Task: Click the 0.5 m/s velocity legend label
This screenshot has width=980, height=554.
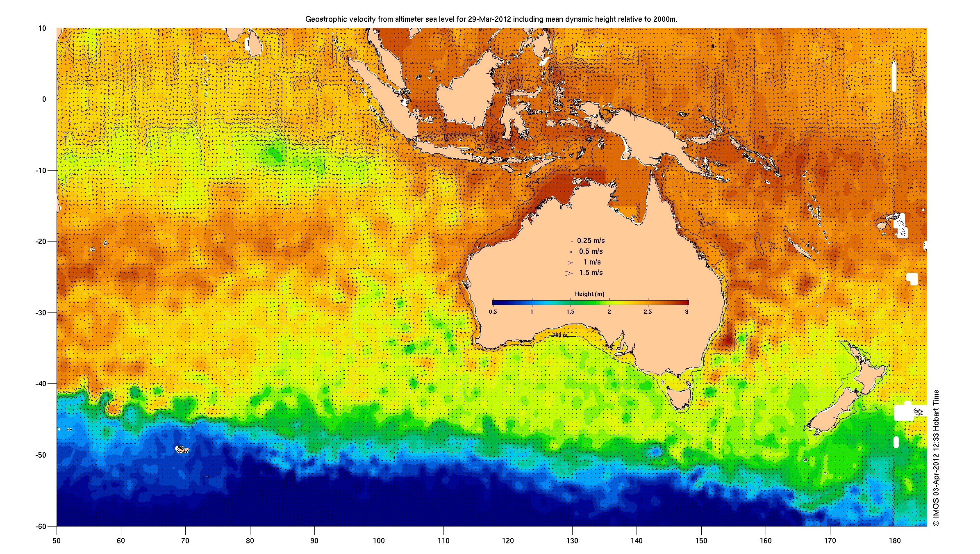Action: 591,251
